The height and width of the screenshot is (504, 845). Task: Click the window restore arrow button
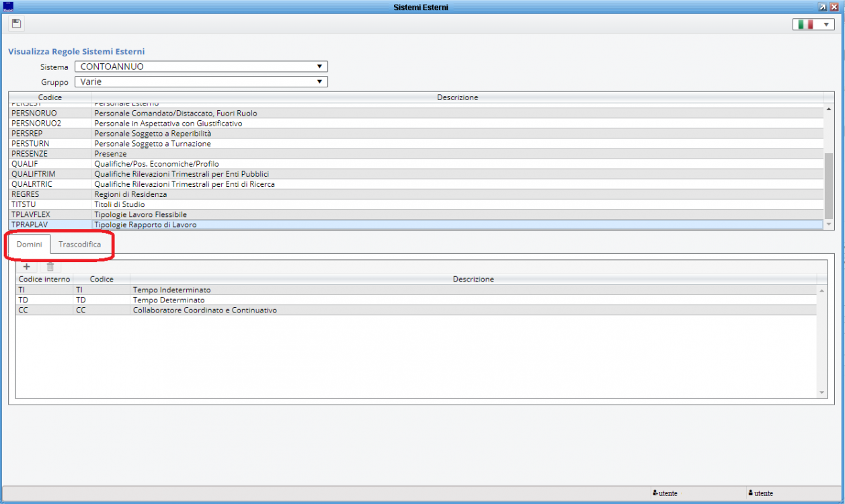click(x=822, y=7)
